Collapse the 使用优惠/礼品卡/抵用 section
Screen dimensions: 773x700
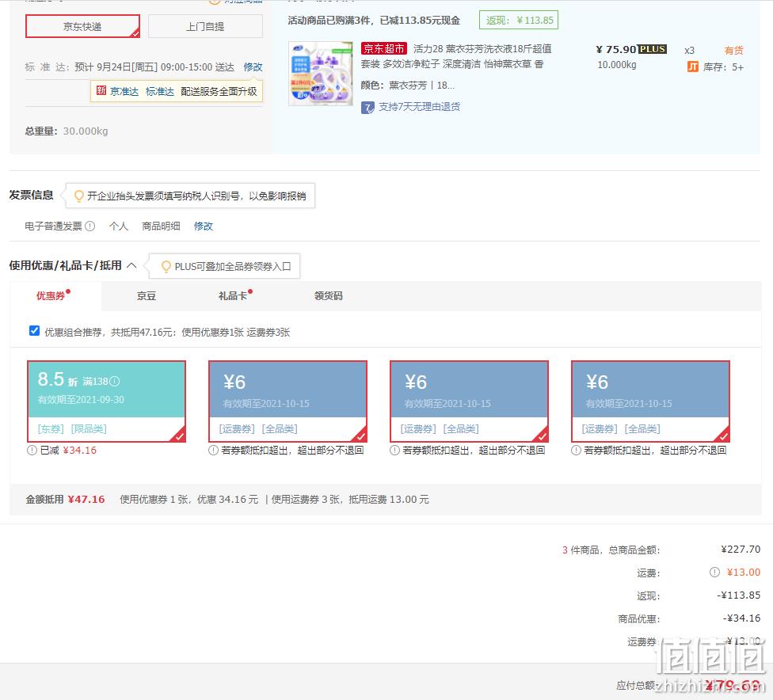[x=131, y=266]
